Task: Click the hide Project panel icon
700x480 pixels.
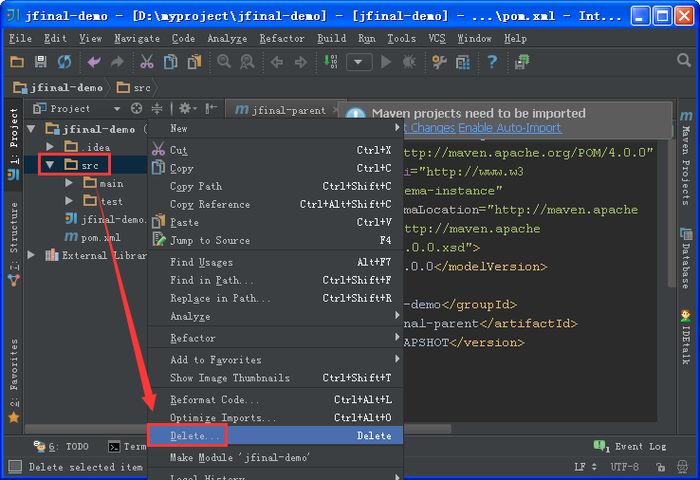Action: pos(211,109)
